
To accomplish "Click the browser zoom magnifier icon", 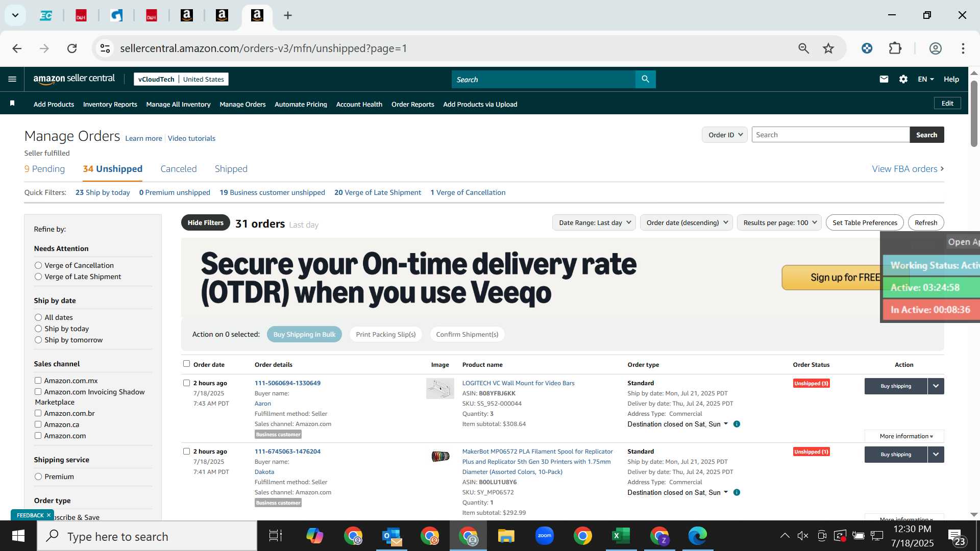I will [x=803, y=48].
